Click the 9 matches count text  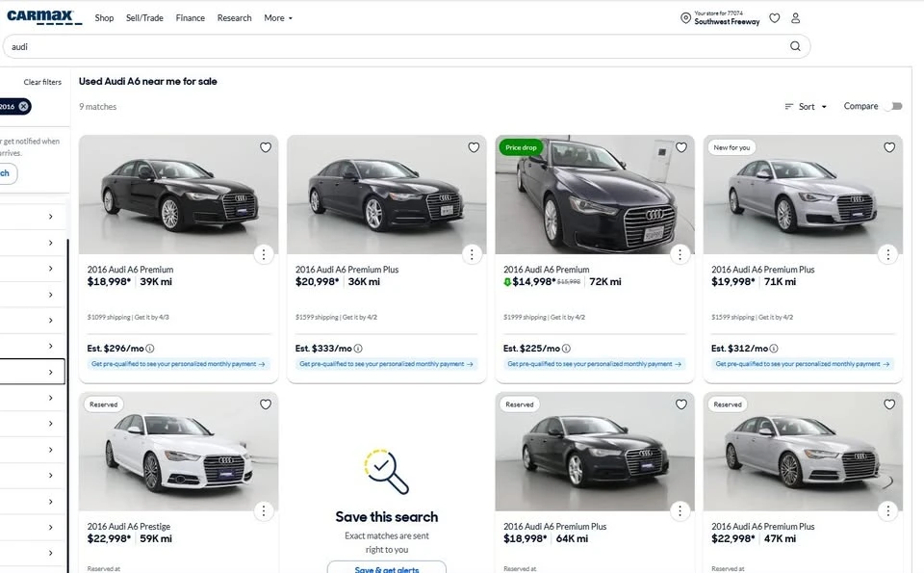pos(98,107)
